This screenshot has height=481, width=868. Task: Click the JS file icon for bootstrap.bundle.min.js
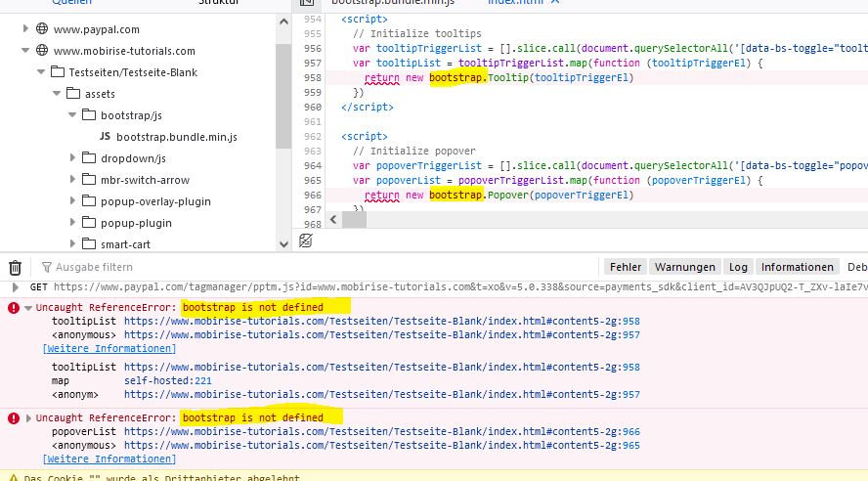pos(106,137)
